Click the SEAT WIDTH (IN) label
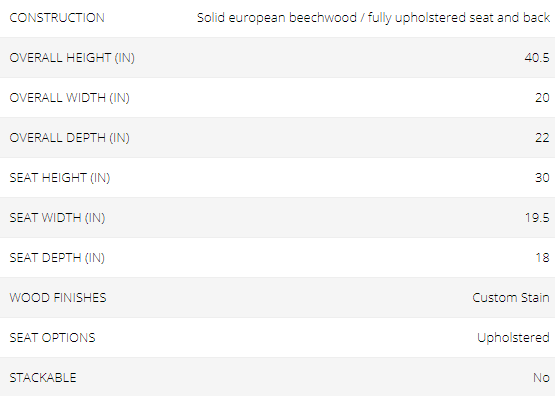 coord(57,218)
